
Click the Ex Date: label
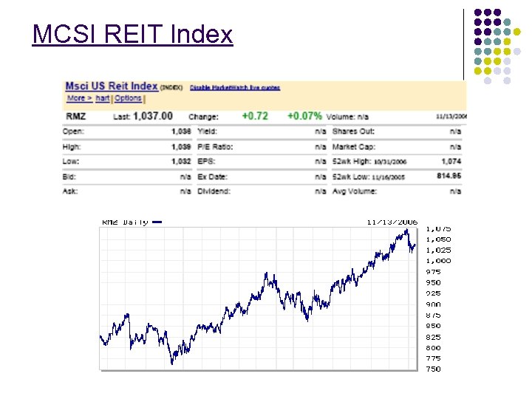[212, 177]
